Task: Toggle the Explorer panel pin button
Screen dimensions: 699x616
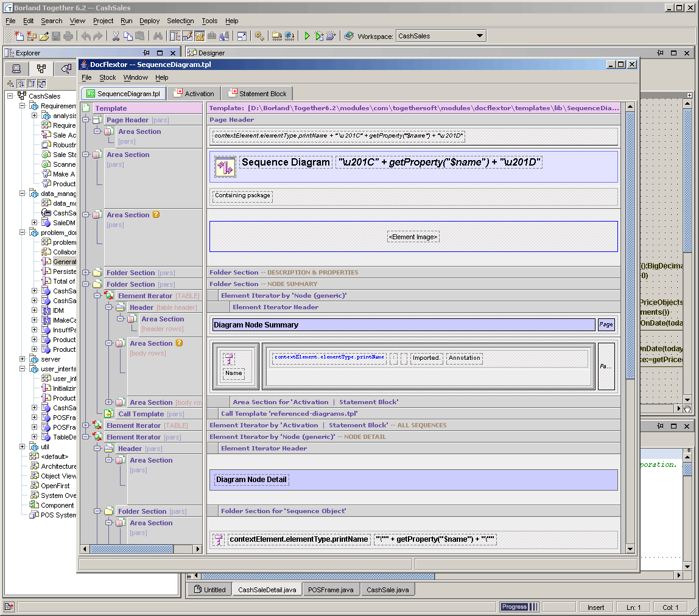Action: (x=146, y=53)
